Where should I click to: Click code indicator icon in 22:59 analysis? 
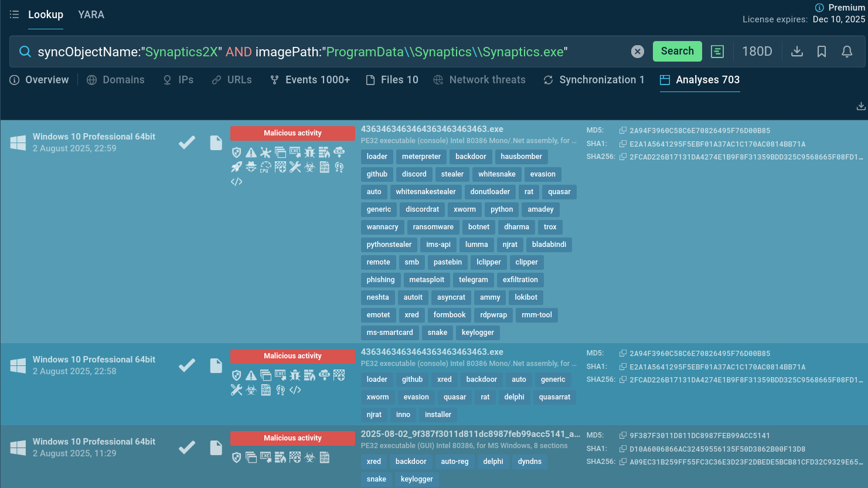coord(237,182)
